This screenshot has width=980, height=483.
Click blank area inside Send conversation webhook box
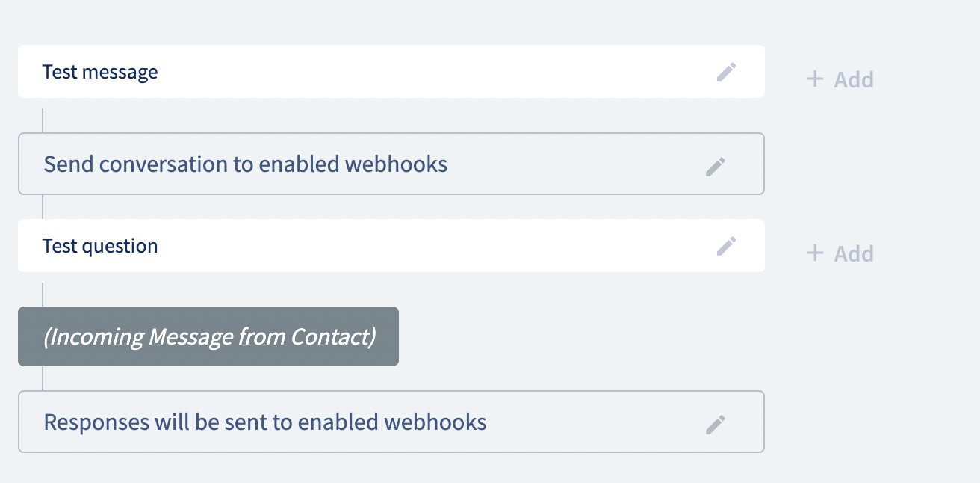tap(575, 164)
